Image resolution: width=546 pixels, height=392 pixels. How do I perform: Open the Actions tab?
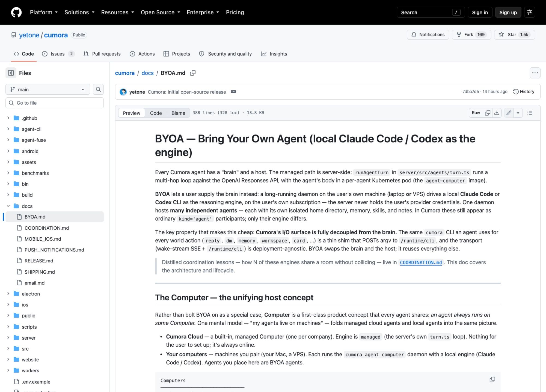point(142,54)
